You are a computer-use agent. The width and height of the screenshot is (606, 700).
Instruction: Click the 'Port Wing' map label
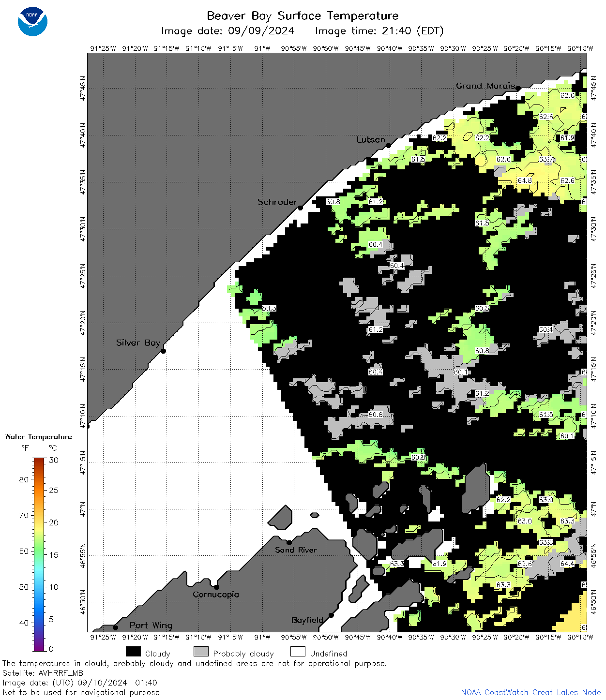point(151,626)
